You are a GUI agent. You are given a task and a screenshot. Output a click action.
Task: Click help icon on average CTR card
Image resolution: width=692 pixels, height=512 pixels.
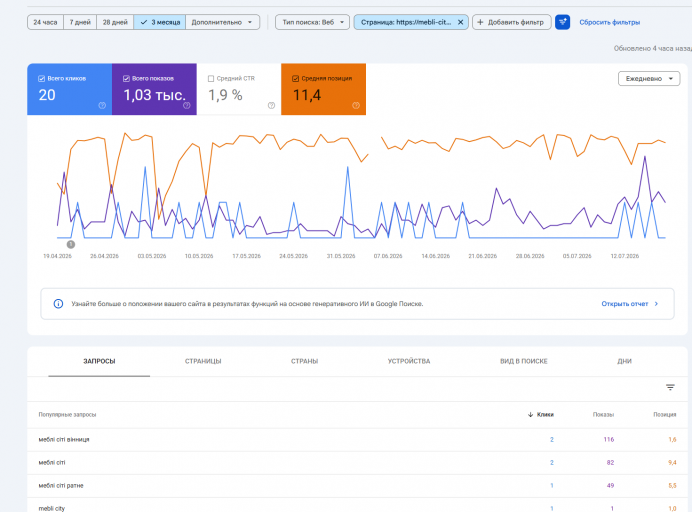(x=271, y=105)
